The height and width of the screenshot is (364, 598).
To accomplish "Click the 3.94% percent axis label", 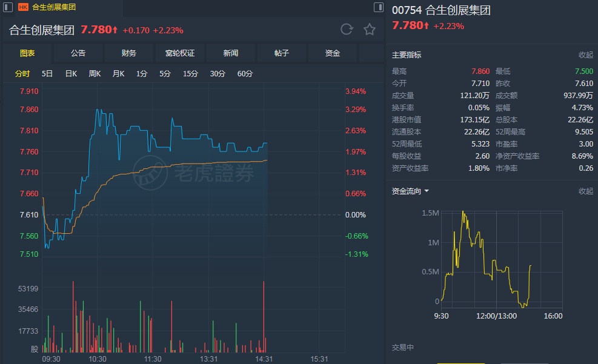I will (356, 91).
